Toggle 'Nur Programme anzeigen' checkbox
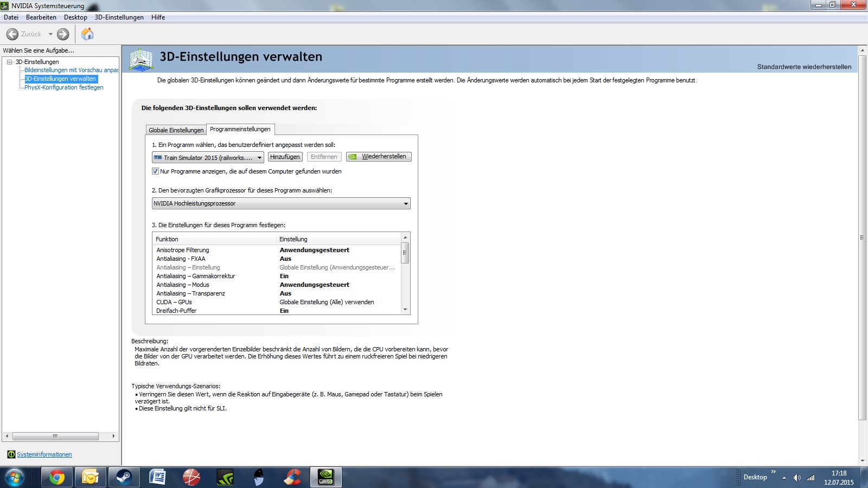 [x=156, y=171]
